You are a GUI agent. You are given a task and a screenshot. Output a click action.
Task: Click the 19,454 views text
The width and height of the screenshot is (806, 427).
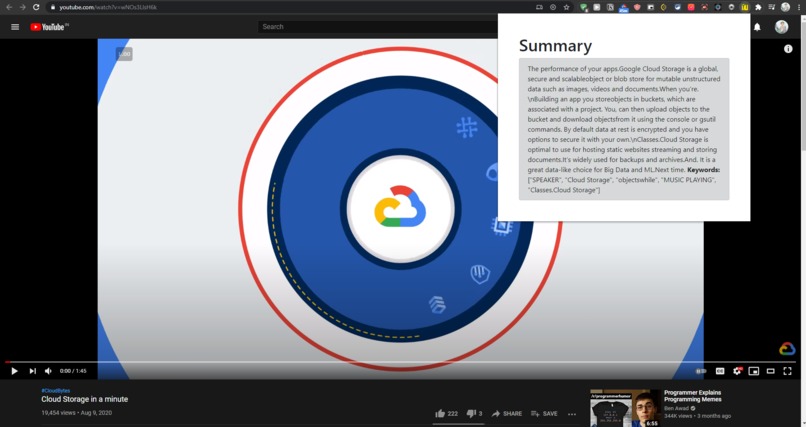click(59, 413)
